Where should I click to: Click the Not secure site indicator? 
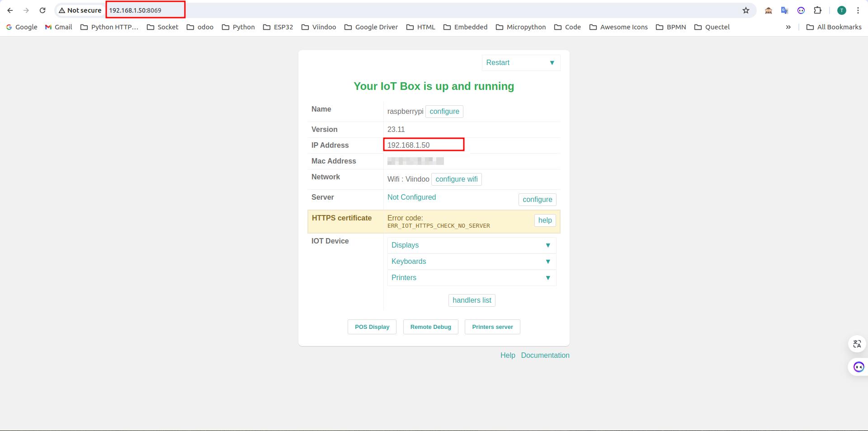tap(80, 10)
